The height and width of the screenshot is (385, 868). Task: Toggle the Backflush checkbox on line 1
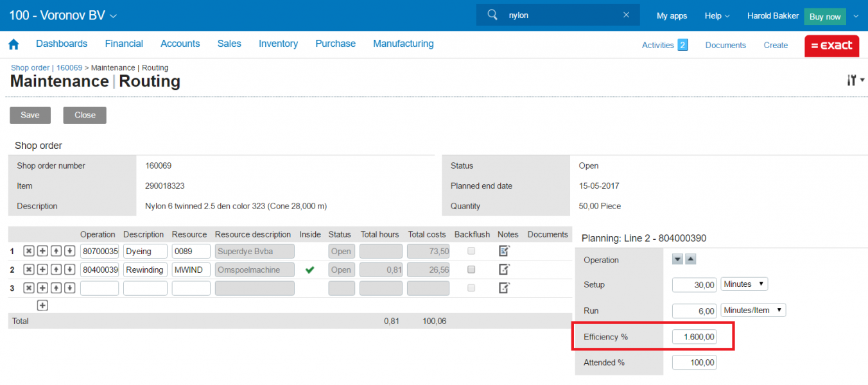(471, 251)
